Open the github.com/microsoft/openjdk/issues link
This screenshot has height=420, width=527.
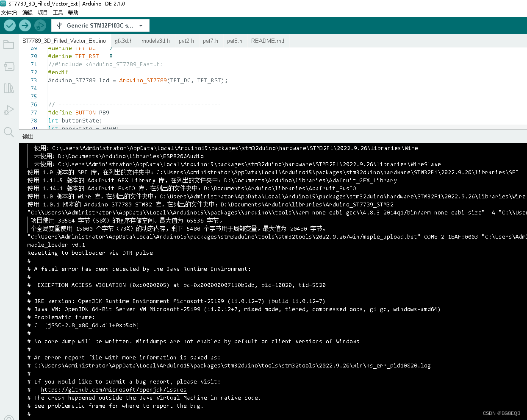point(114,390)
